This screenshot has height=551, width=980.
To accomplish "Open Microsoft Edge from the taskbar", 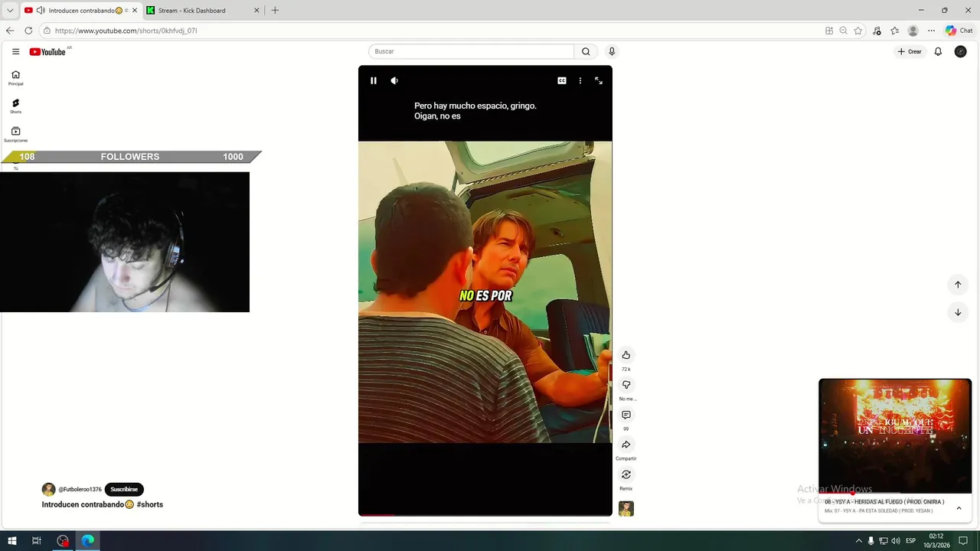I will 88,540.
